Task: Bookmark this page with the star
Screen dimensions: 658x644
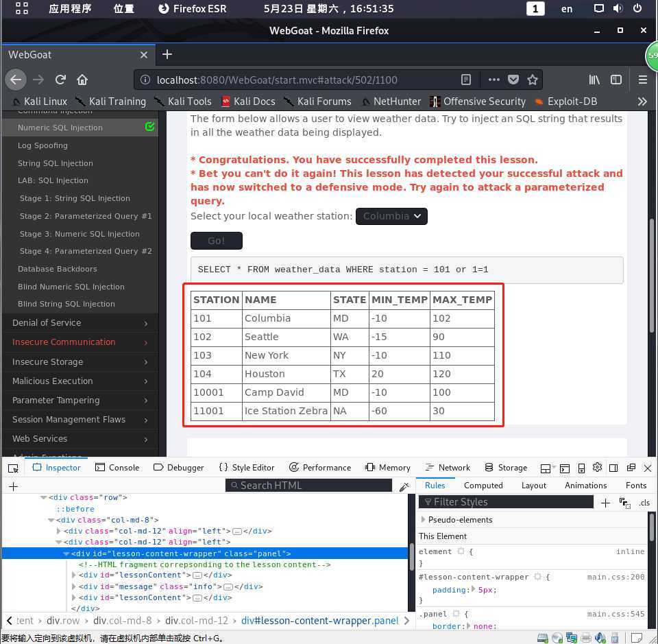Action: click(x=533, y=80)
